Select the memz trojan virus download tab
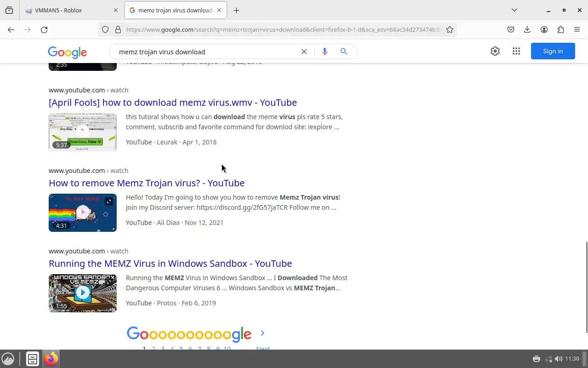The height and width of the screenshot is (368, 588). pos(175,10)
